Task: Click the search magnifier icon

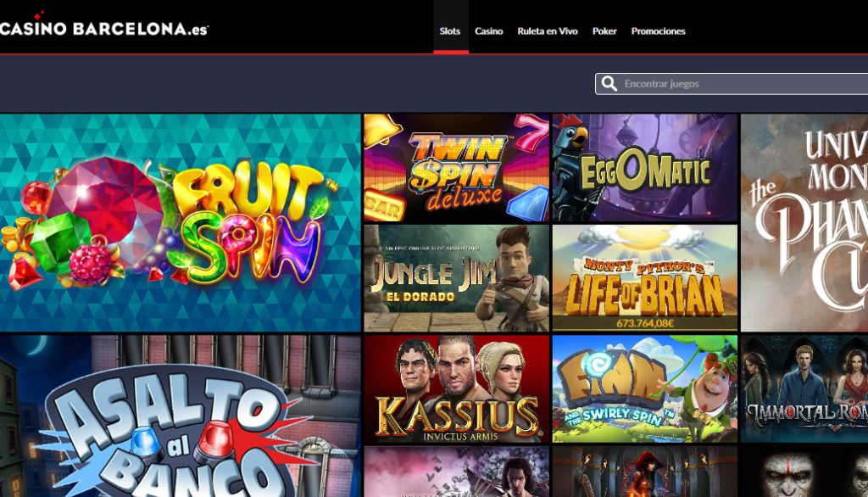Action: 609,84
